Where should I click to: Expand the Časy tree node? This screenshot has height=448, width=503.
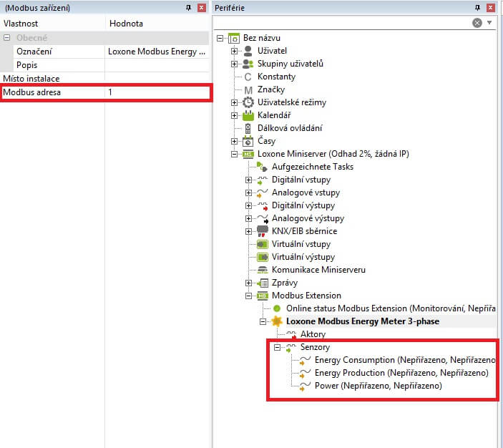pyautogui.click(x=234, y=141)
